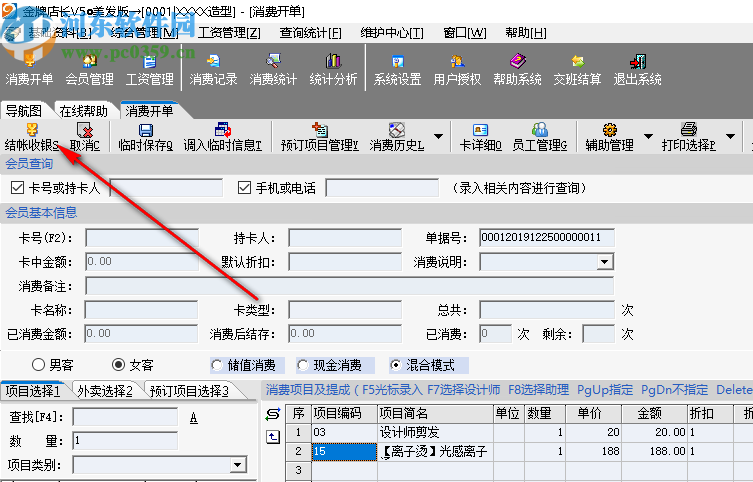This screenshot has height=482, width=753.
Task: Open 工资管理[Z] menu
Action: pos(230,33)
